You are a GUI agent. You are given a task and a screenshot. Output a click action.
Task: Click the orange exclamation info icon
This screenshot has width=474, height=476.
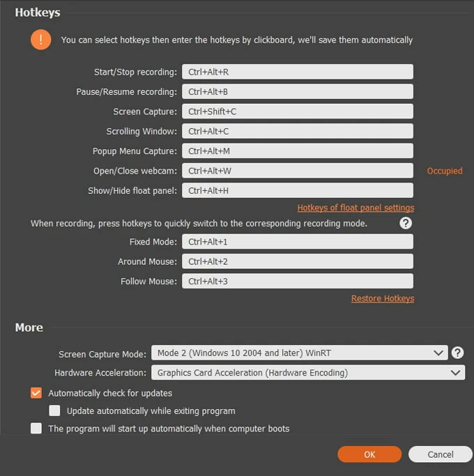(x=41, y=40)
